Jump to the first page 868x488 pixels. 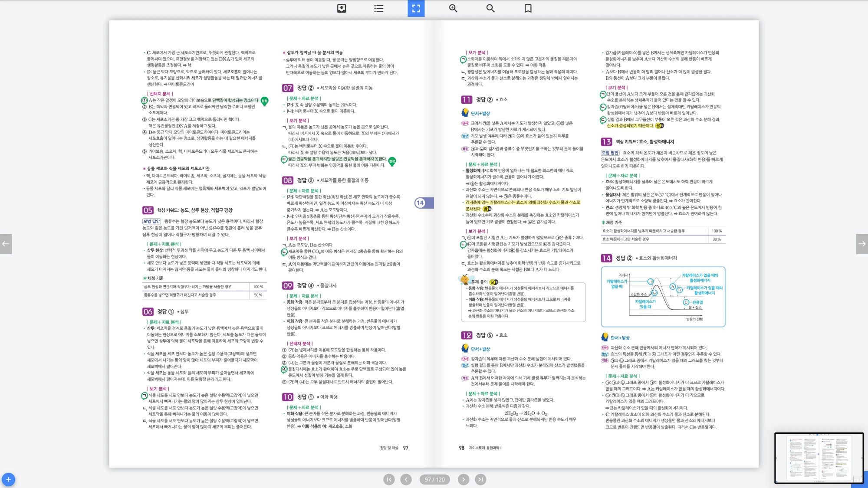pos(389,479)
